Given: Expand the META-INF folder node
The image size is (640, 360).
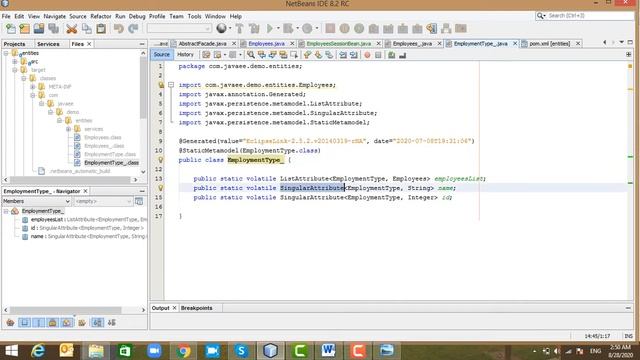Looking at the screenshot, I should pos(33,87).
